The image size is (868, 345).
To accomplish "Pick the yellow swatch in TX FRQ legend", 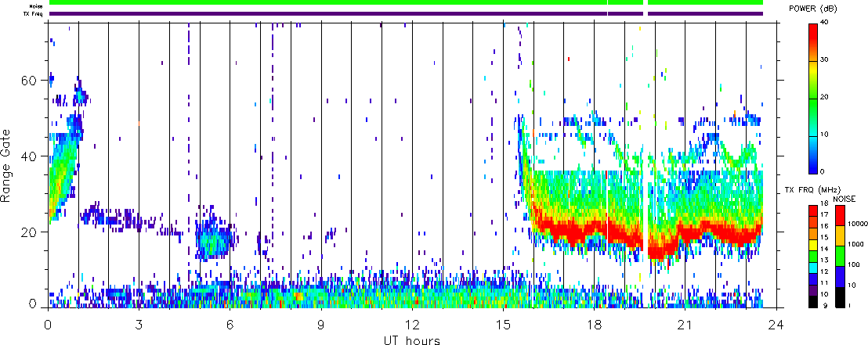I will 813,245.
